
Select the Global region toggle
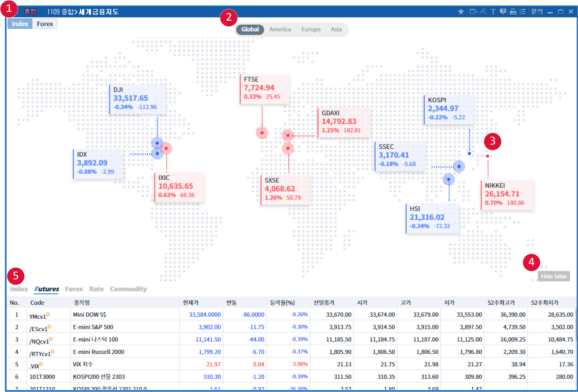tap(250, 30)
